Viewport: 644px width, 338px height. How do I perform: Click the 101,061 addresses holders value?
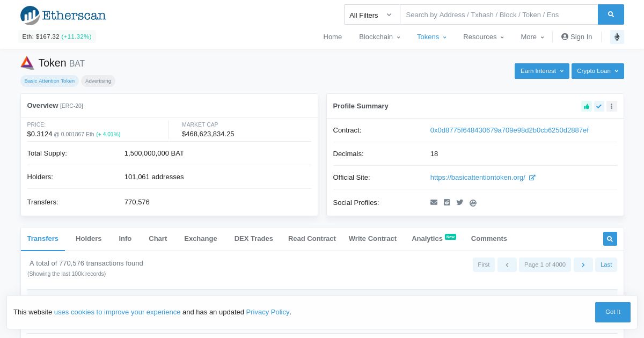(154, 177)
